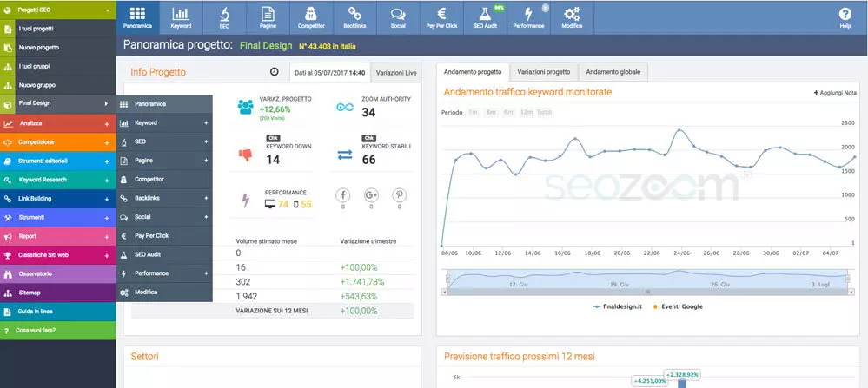Open the Dati al 05/07/2017 tab
The image size is (868, 388).
(x=329, y=72)
